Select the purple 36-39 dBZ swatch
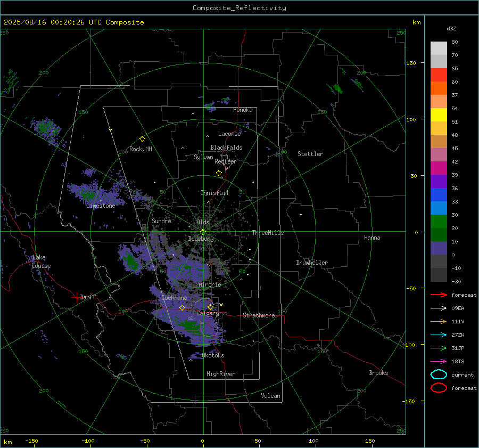The width and height of the screenshot is (479, 448). click(x=439, y=182)
